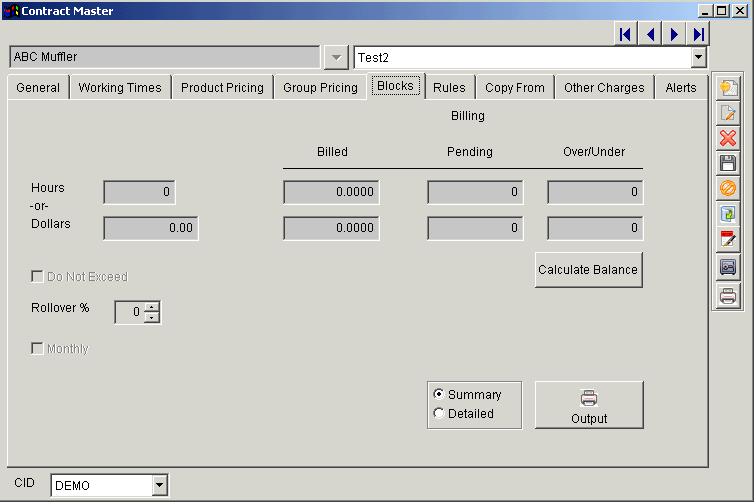Expand the Test2 contract dropdown
Screen dimensions: 754x502
tap(698, 58)
